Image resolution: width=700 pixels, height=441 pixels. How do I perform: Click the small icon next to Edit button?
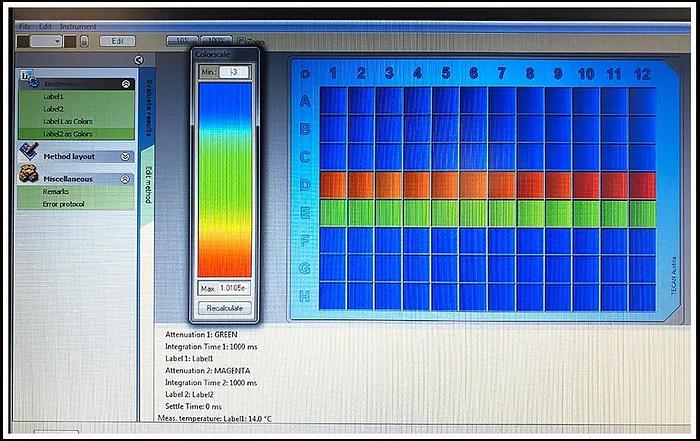pyautogui.click(x=84, y=41)
